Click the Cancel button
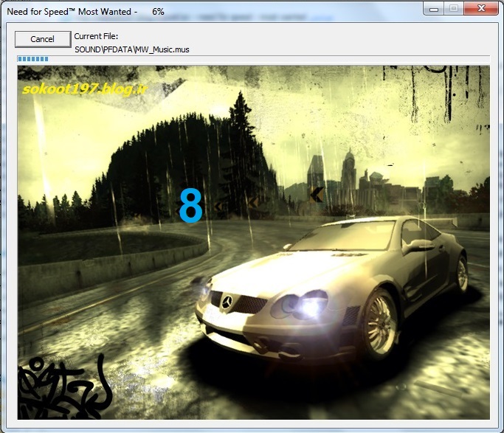This screenshot has width=504, height=433. (x=43, y=39)
